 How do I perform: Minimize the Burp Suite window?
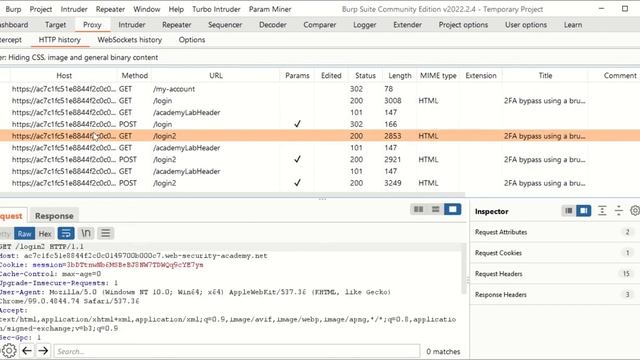click(601, 9)
